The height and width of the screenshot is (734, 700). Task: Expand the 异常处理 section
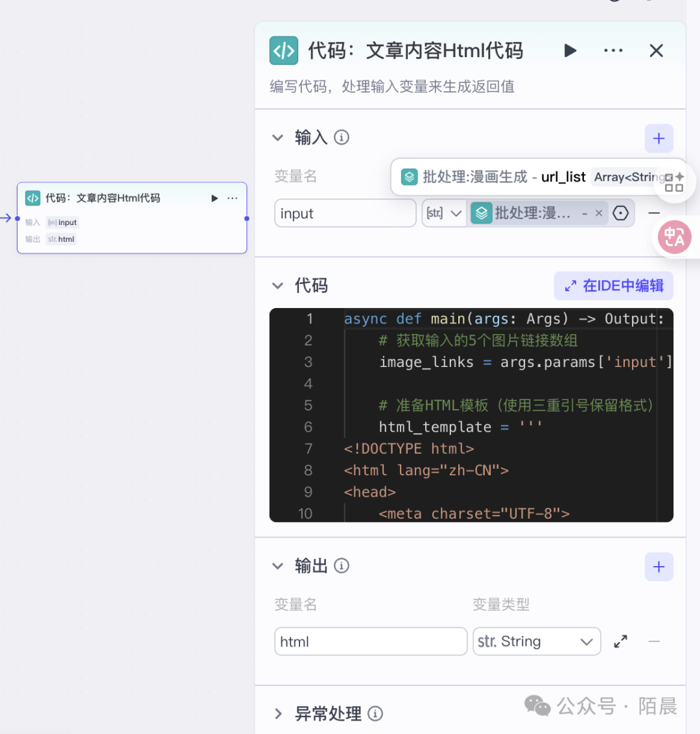pos(278,714)
